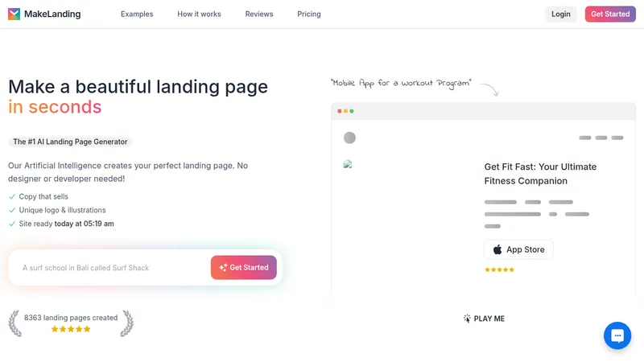Click 'The #1 AI Landing Page Generator' badge
The image size is (644, 362).
70,142
